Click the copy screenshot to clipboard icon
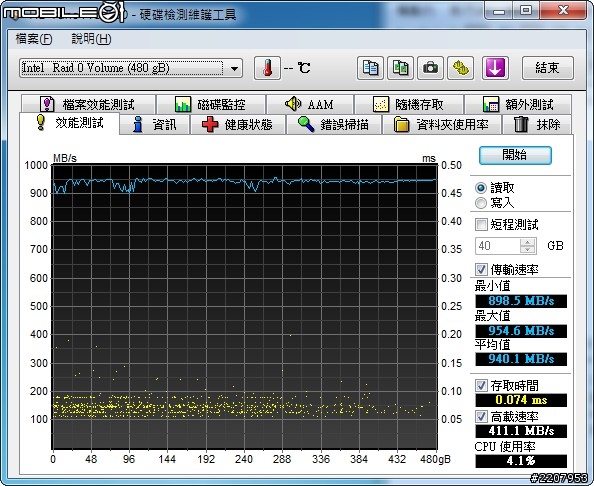Viewport: 594px width, 486px height. pyautogui.click(x=400, y=68)
